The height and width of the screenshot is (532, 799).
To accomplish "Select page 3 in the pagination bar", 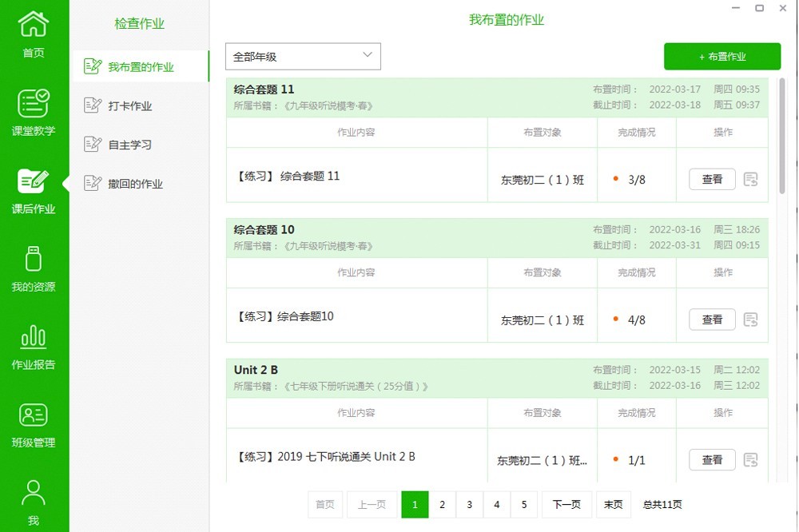I will [x=469, y=504].
